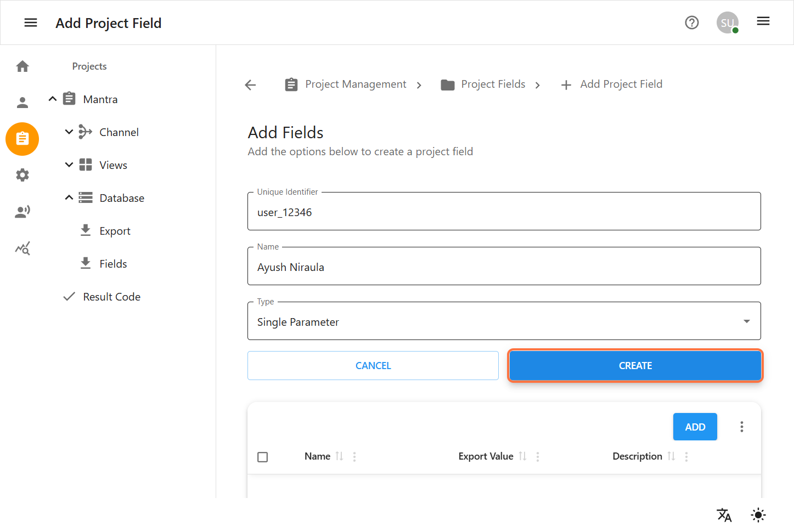Screen dimensions: 794x532
Task: Open the kebab menu beside ADD
Action: click(741, 426)
